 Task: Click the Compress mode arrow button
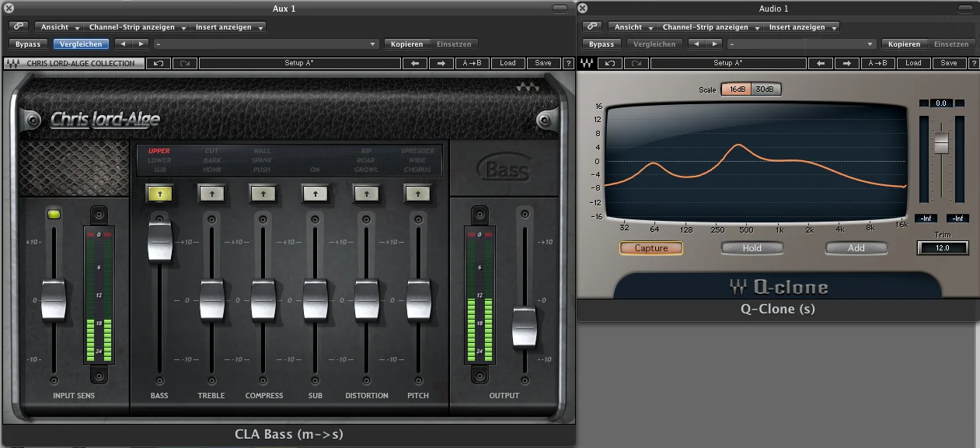pos(263,193)
